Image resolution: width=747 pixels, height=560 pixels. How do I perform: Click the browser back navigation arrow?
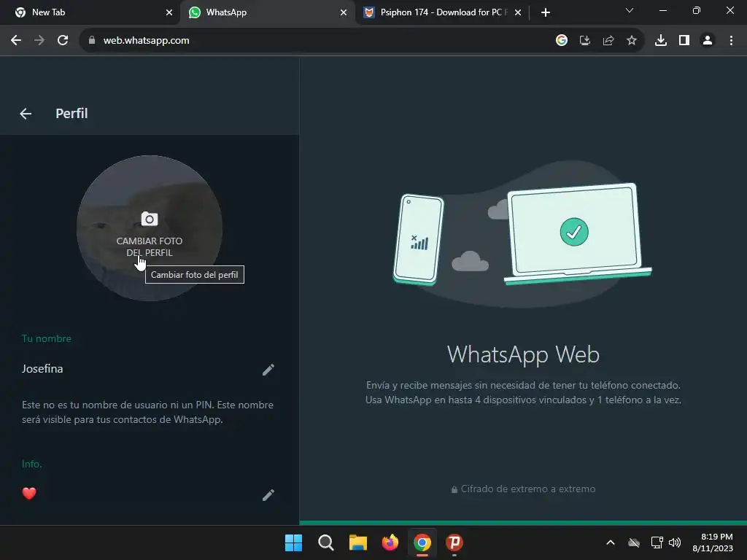16,41
